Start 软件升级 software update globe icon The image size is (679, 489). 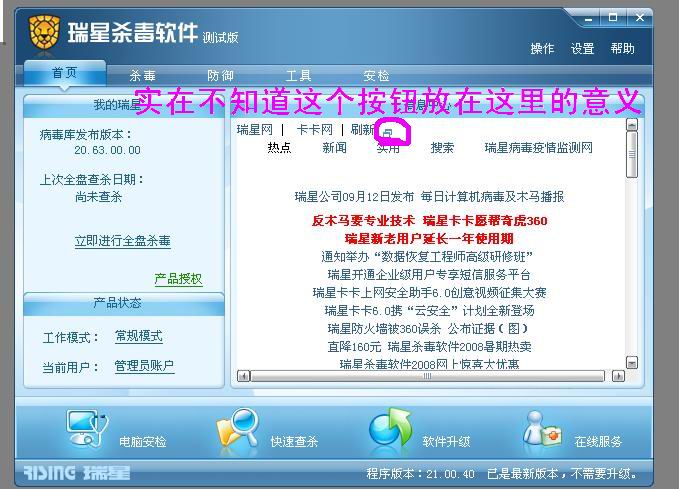390,427
